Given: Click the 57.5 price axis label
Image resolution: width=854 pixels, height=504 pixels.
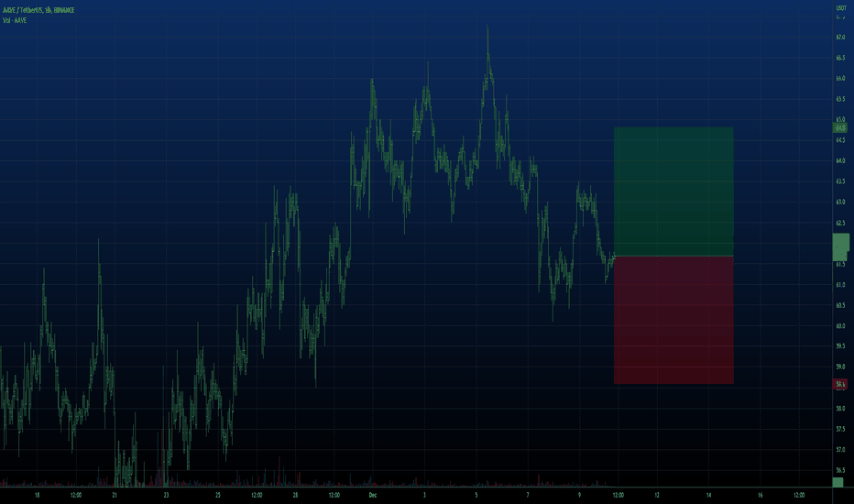Looking at the screenshot, I should [x=840, y=430].
